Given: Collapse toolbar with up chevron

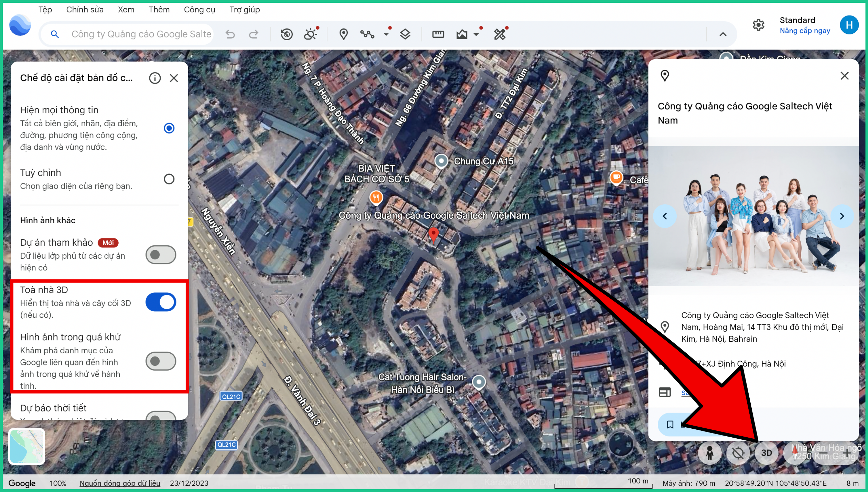Looking at the screenshot, I should (x=723, y=34).
